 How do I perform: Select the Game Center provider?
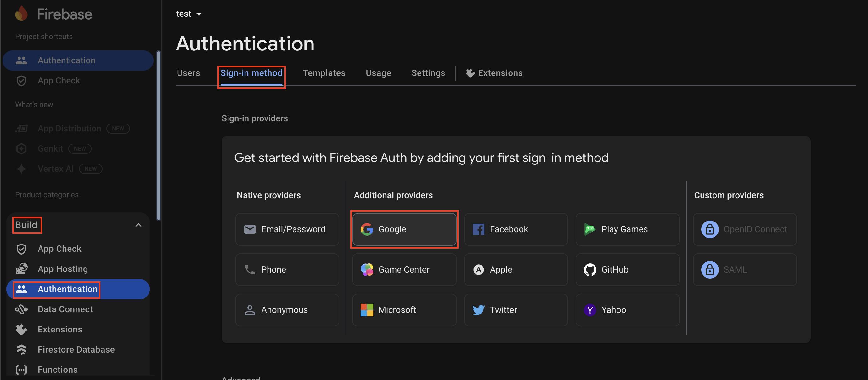tap(404, 270)
